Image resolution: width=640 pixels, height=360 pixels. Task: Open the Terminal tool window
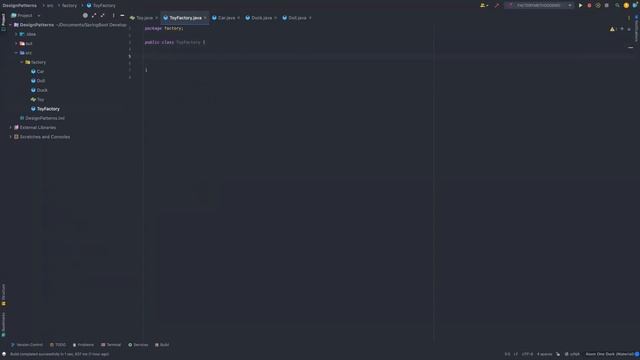click(111, 345)
